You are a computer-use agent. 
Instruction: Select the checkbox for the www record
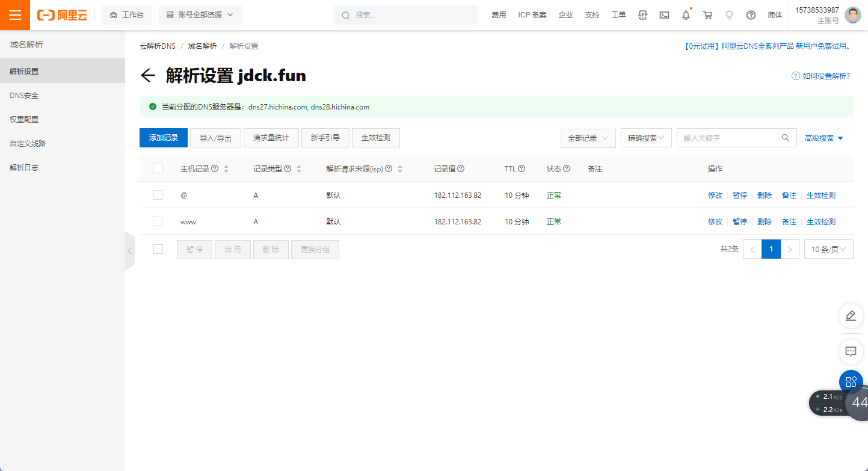coord(158,221)
